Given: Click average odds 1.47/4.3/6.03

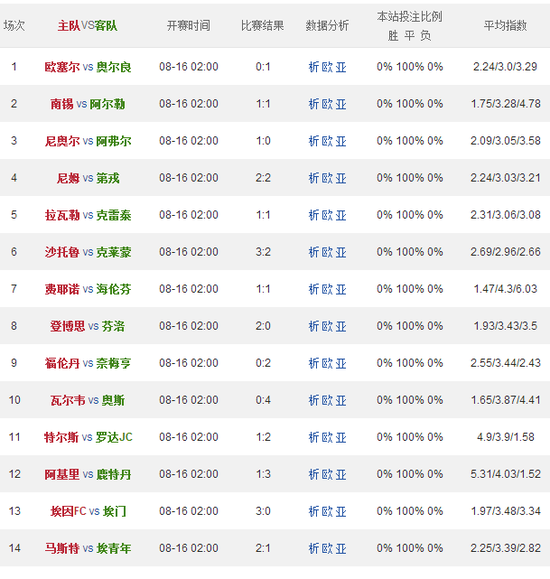Looking at the screenshot, I should pos(505,289).
